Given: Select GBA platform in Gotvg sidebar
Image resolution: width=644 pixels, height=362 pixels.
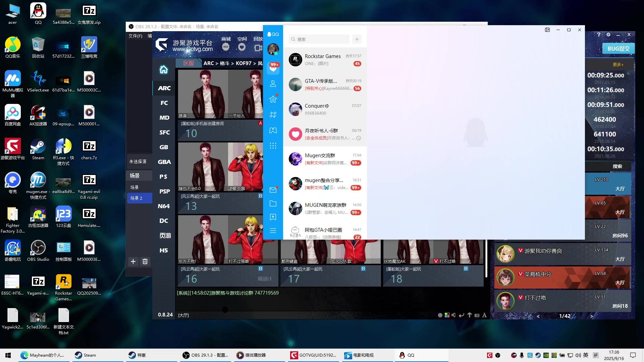Looking at the screenshot, I should (x=164, y=162).
